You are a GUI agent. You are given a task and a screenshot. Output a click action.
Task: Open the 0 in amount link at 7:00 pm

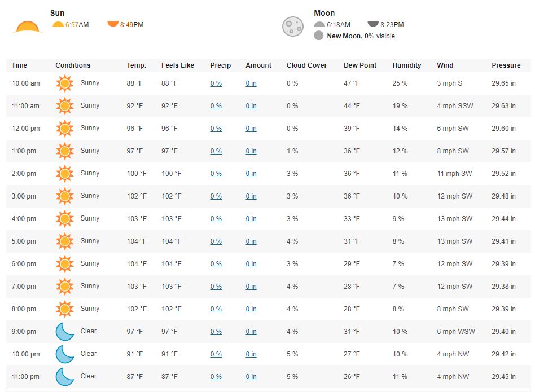pos(251,287)
